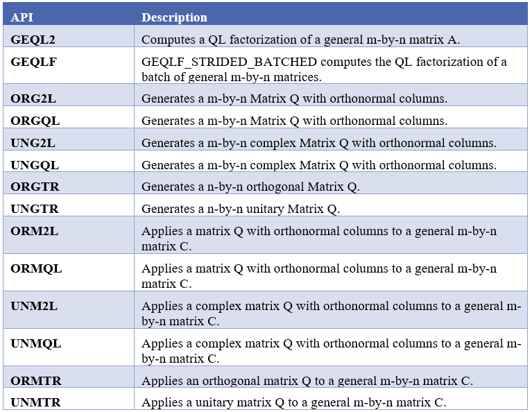The image size is (532, 412).
Task: Select the ORG2L API name
Action: pyautogui.click(x=34, y=98)
